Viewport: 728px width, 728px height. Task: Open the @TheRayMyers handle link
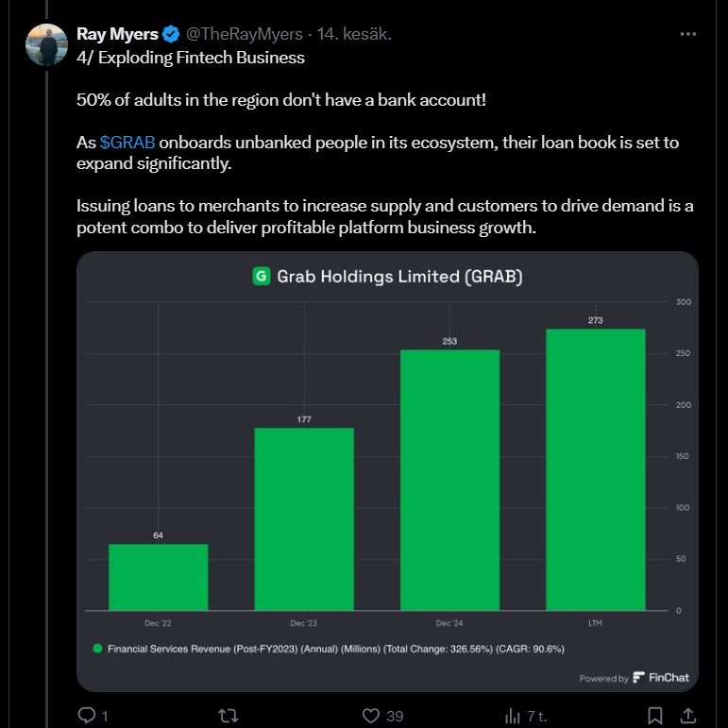point(244,34)
